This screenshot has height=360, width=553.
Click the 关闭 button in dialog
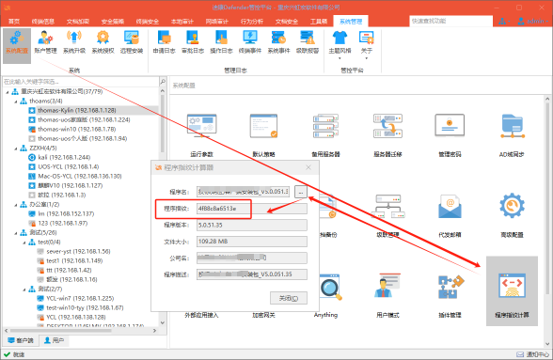click(288, 298)
